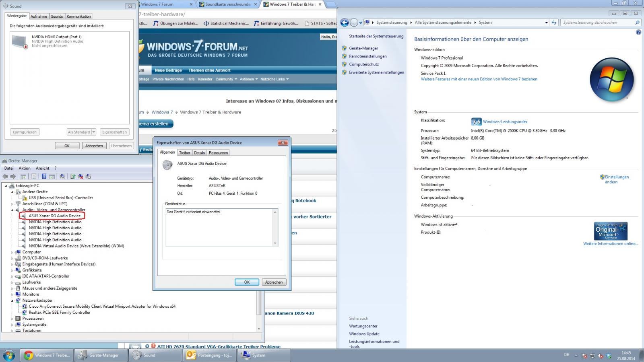Open Windows Update link
644x362 pixels.
pyautogui.click(x=364, y=334)
